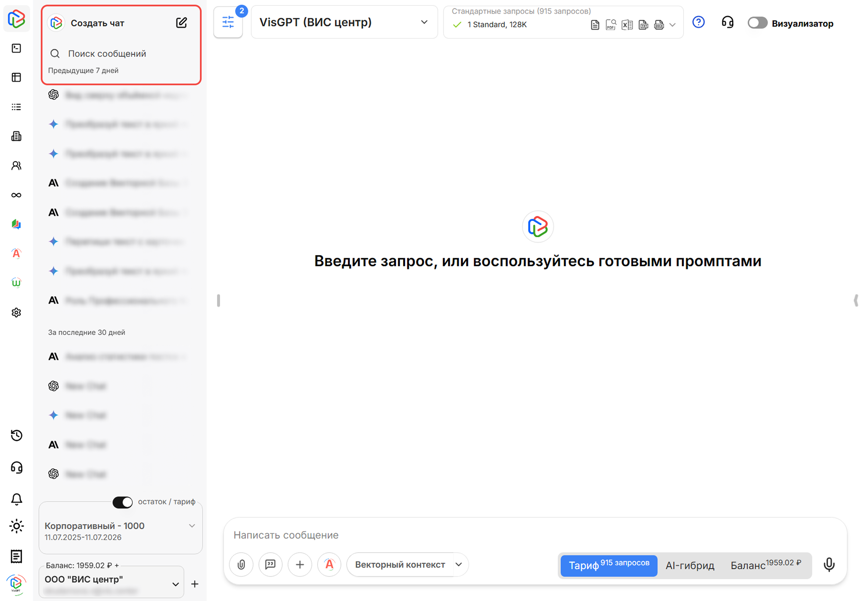Export chat as TXT file

[x=643, y=25]
